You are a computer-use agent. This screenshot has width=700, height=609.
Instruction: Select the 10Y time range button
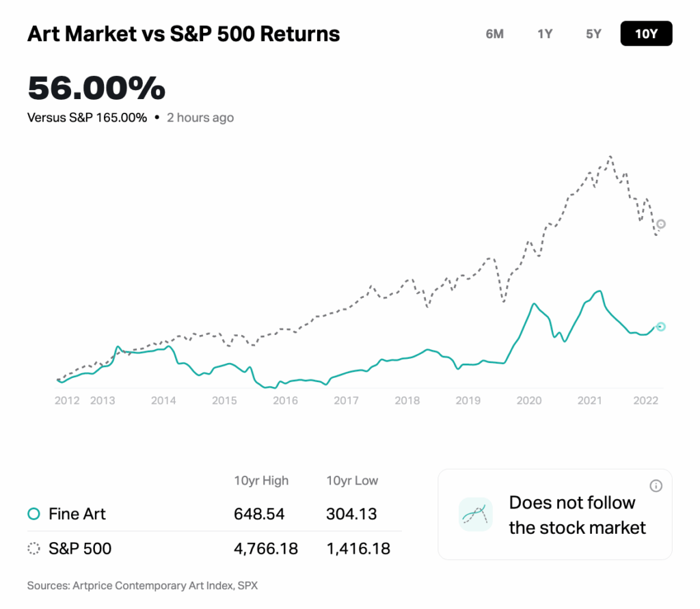646,33
